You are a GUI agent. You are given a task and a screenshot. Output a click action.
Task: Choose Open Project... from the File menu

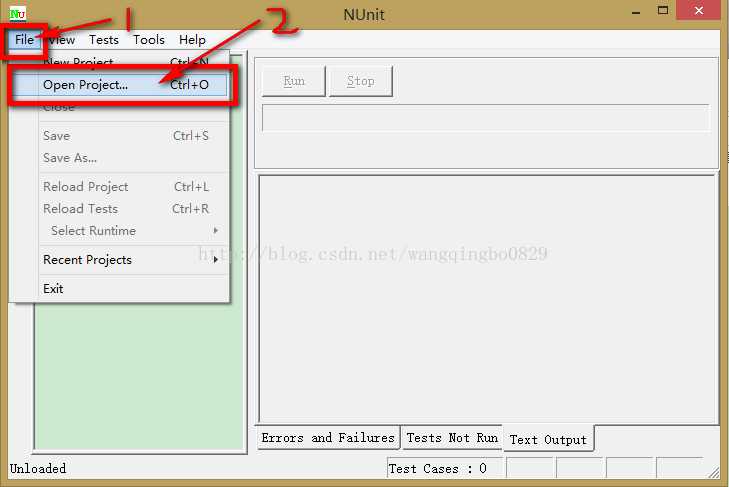[120, 85]
